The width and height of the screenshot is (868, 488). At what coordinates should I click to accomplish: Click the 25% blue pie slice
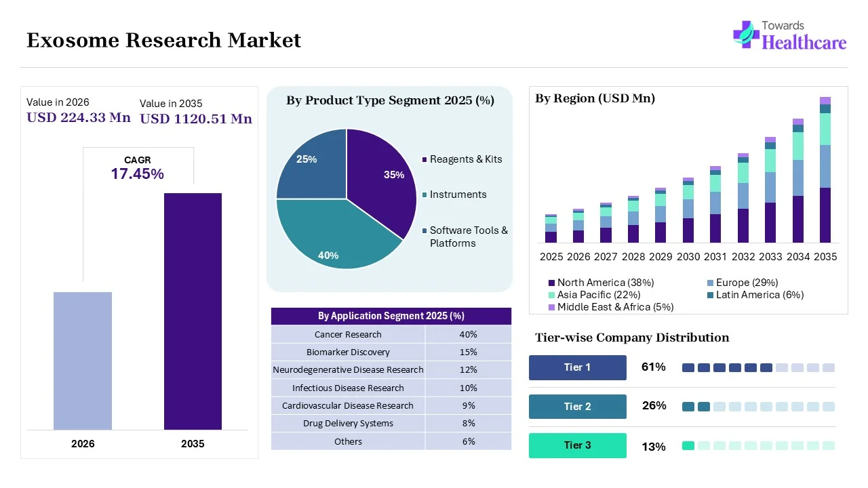click(x=312, y=163)
